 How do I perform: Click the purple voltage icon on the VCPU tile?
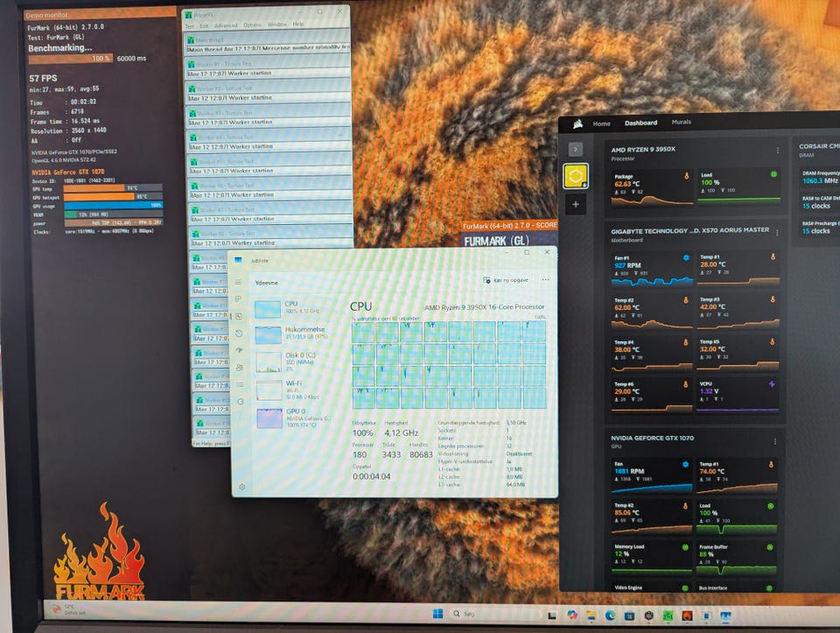(772, 383)
